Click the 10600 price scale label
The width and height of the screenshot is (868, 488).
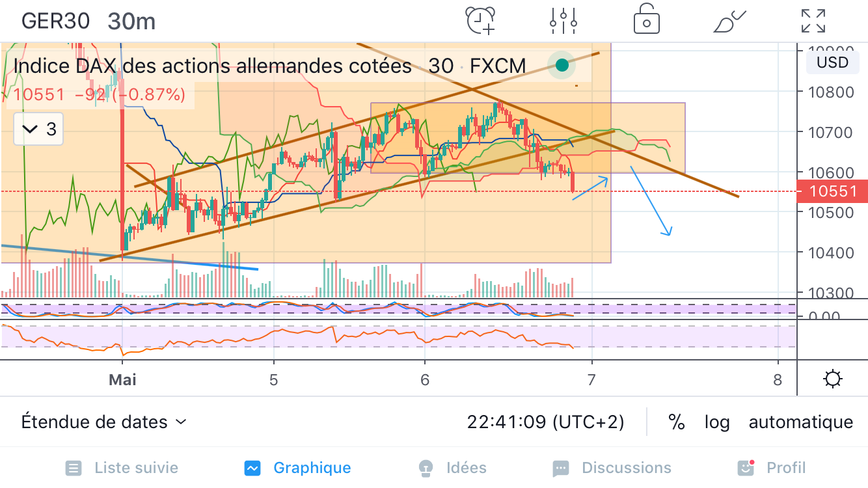coord(832,172)
